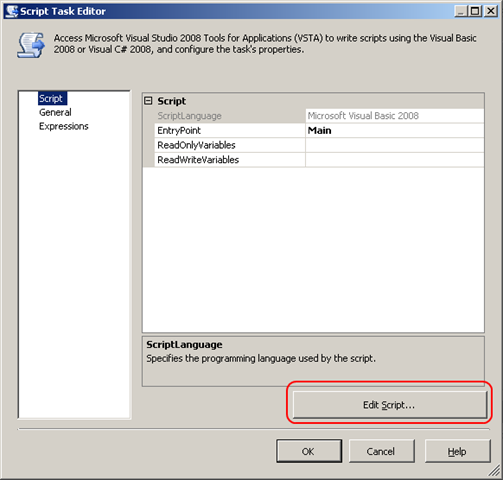This screenshot has height=480, width=503.
Task: Open the Expressions page
Action: point(64,126)
